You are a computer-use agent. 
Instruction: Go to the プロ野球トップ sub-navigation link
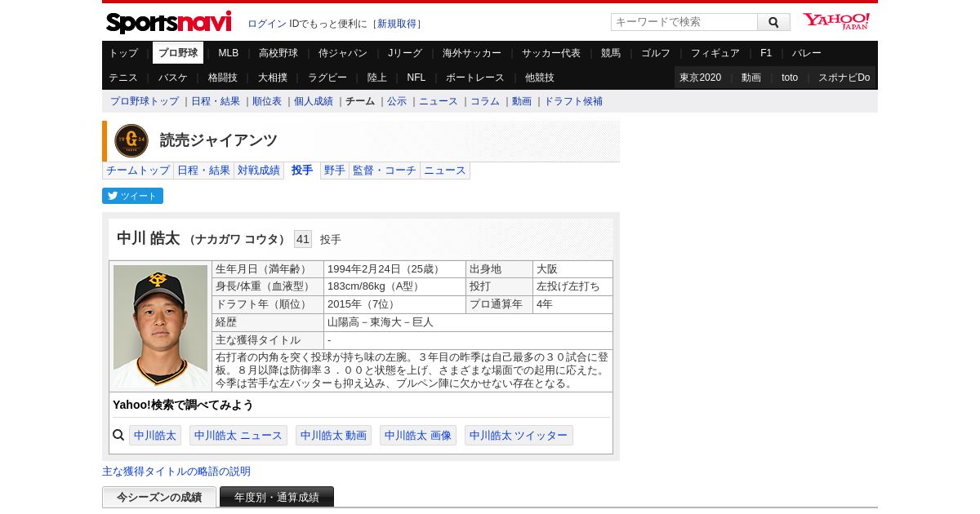point(145,101)
